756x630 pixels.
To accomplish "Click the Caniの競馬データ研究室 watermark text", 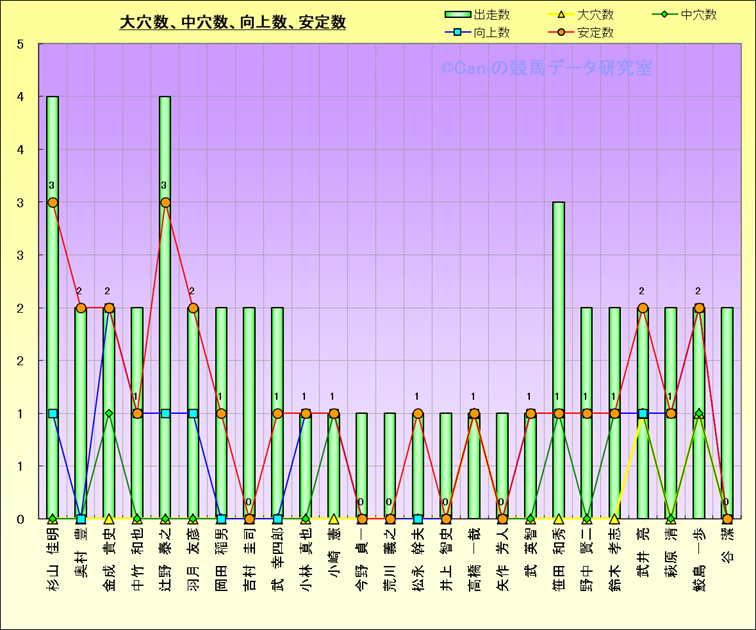I will pos(546,68).
